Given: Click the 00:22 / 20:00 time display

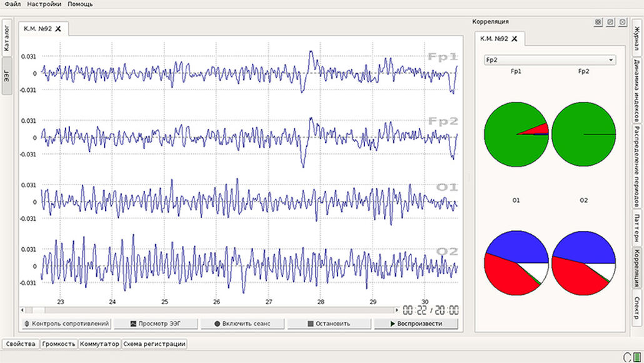Looking at the screenshot, I should [430, 310].
